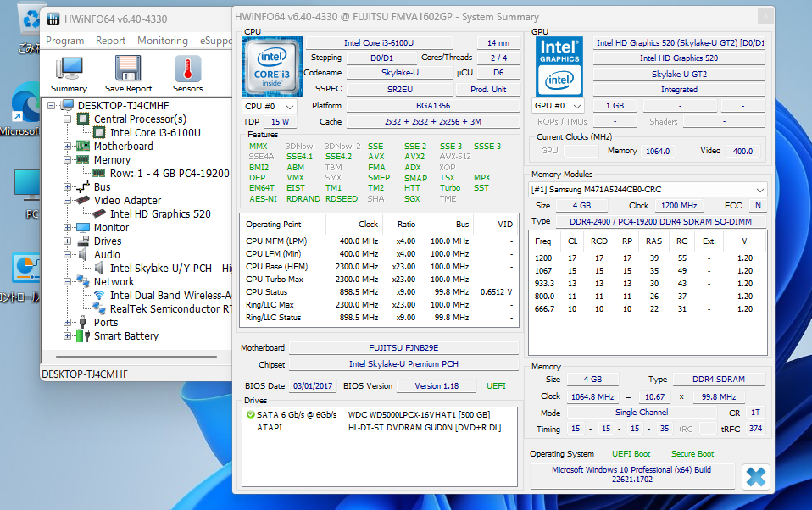
Task: Click the Intel Skylake-U Premium PCH chipset field
Action: 403,364
